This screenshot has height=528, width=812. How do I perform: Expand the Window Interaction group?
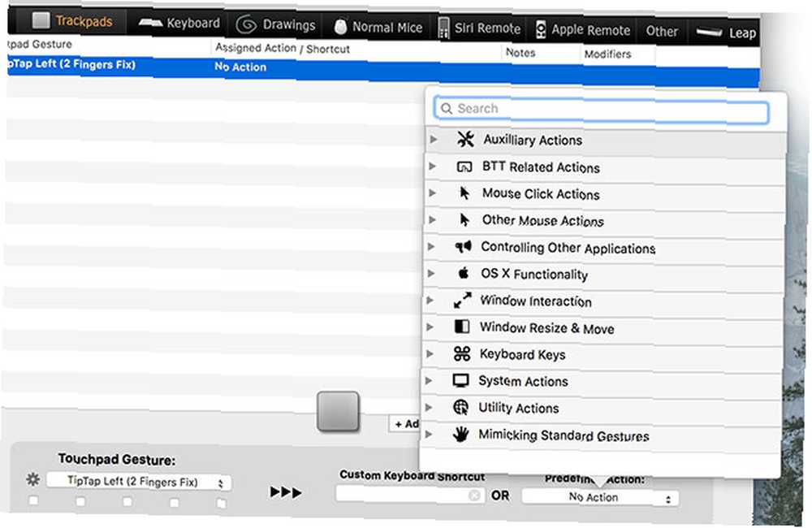click(430, 300)
